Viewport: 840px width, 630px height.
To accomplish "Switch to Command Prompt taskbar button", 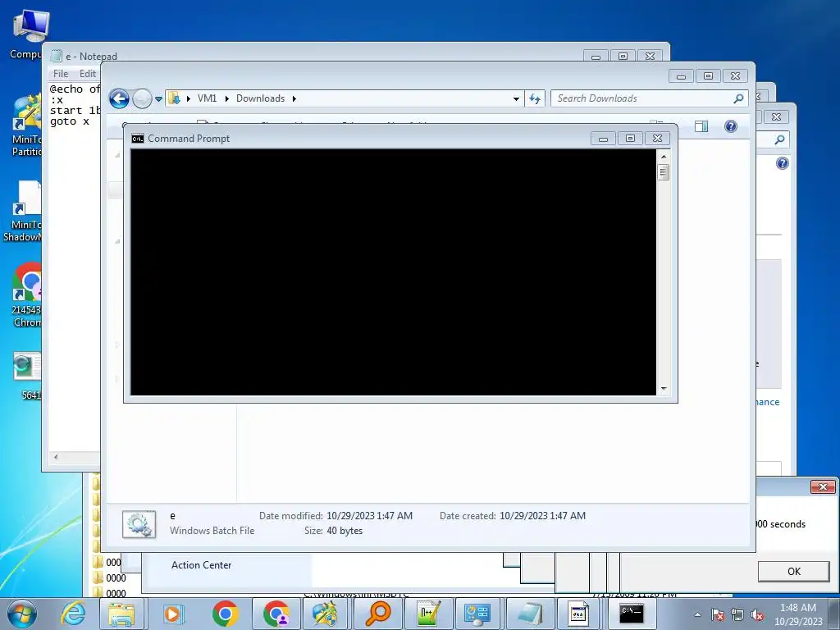I will tap(631, 614).
